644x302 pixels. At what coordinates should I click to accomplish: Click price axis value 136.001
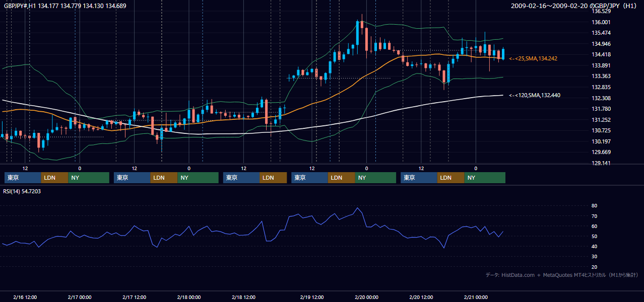pyautogui.click(x=601, y=22)
